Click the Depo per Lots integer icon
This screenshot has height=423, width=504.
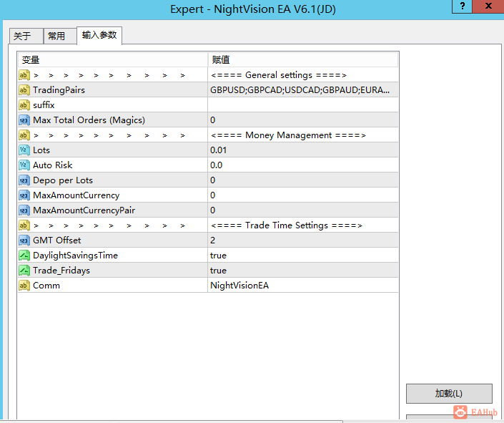[24, 180]
